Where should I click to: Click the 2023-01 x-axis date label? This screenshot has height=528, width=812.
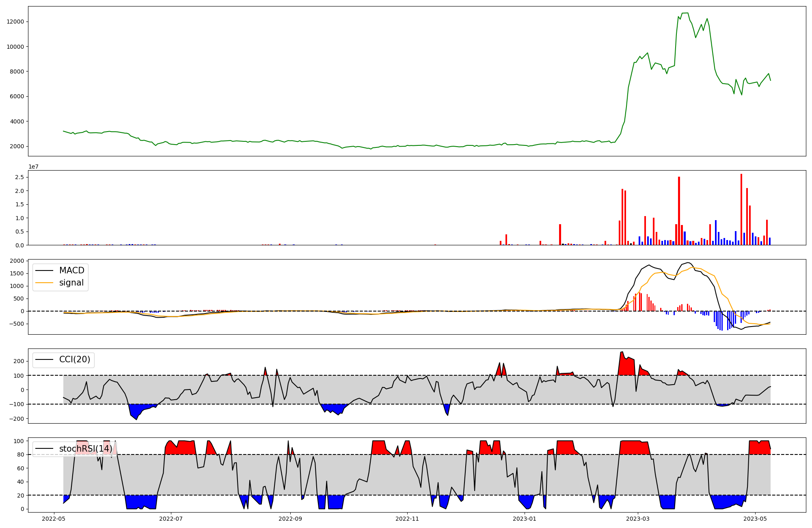525,519
